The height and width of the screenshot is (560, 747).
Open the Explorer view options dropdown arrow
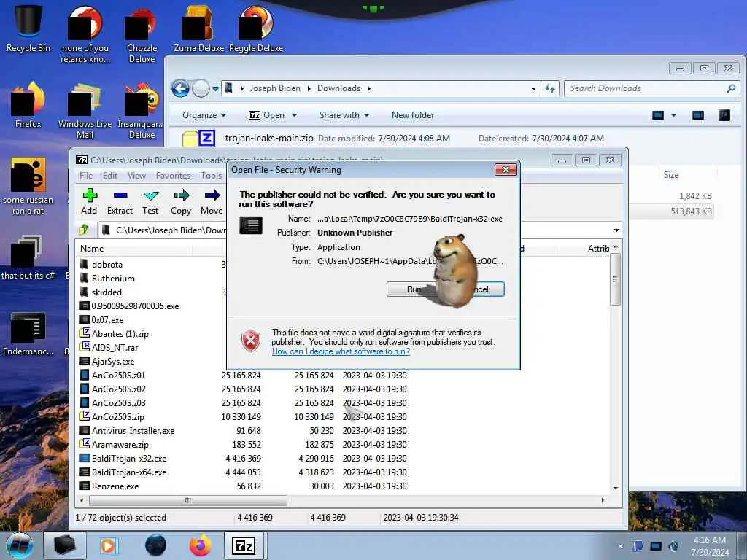(x=673, y=114)
